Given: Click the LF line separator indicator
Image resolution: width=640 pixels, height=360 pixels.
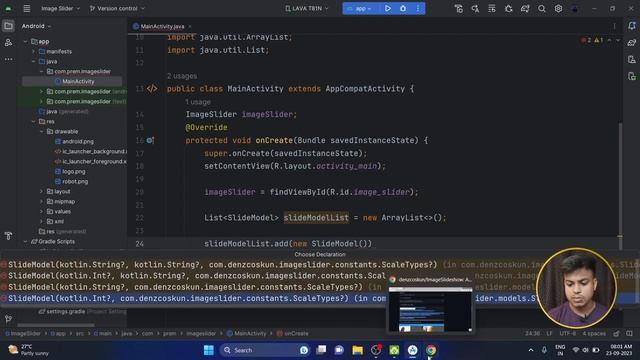Looking at the screenshot, I should (549, 333).
